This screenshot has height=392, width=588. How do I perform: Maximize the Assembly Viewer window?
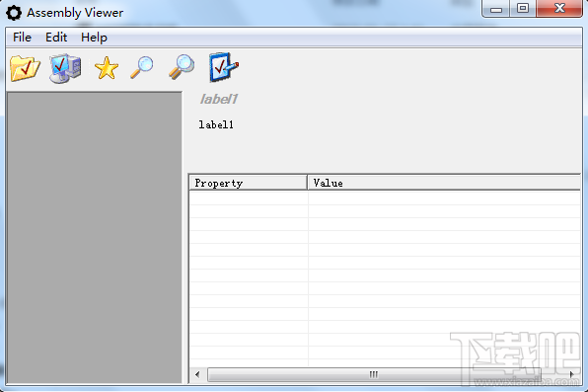[523, 8]
